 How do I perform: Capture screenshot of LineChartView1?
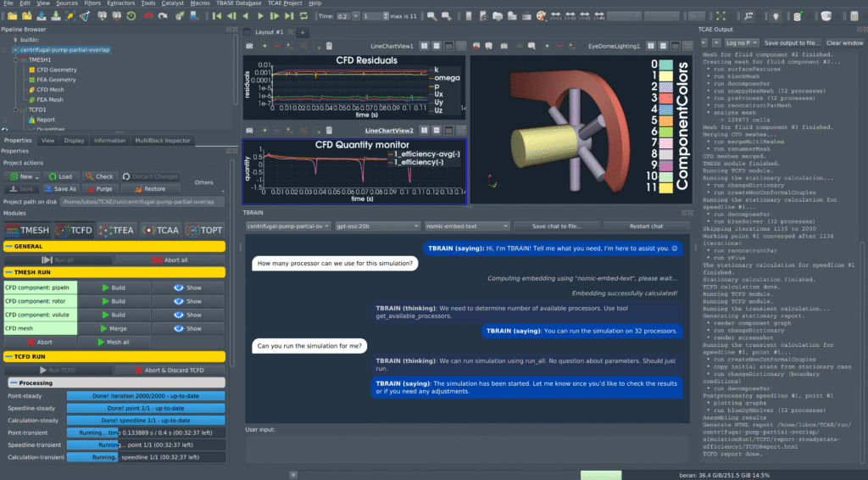[x=248, y=45]
